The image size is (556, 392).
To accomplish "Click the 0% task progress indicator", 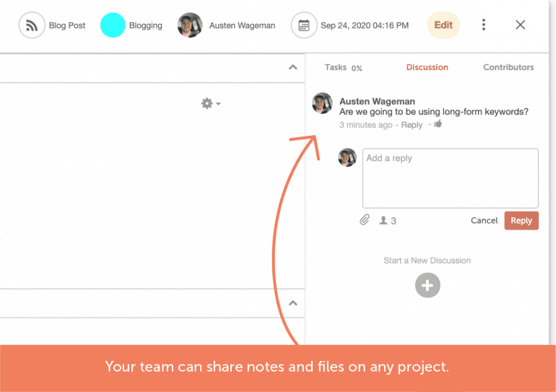I will 357,69.
